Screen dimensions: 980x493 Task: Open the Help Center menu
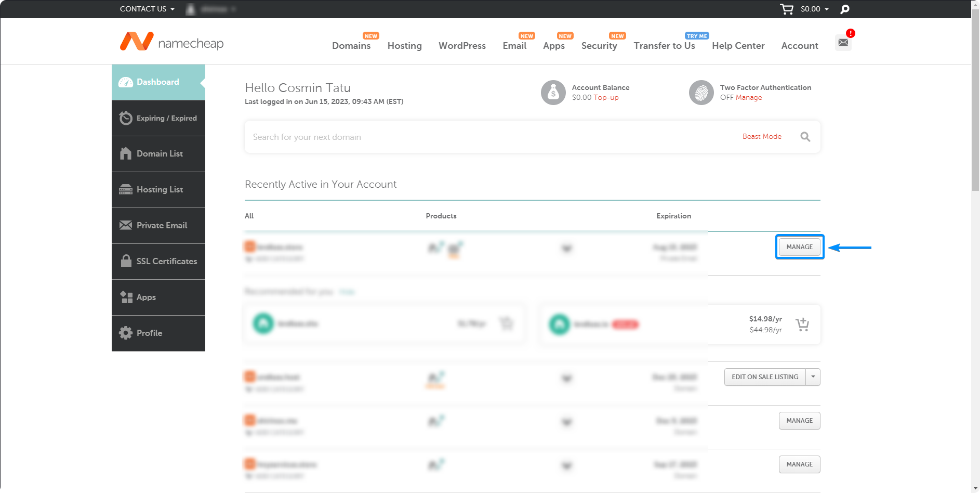point(738,46)
